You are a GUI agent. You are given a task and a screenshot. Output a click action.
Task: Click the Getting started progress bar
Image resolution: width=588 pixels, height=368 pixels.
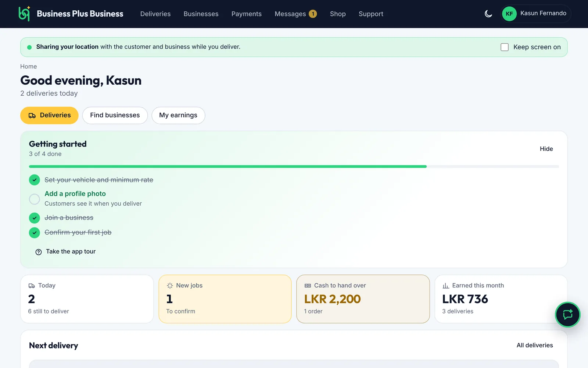pos(294,167)
